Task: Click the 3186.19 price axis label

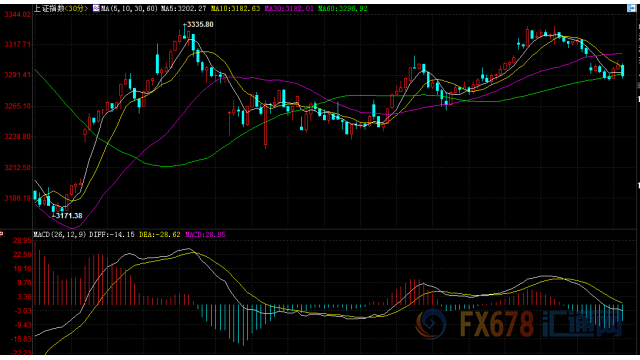Action: (x=17, y=198)
